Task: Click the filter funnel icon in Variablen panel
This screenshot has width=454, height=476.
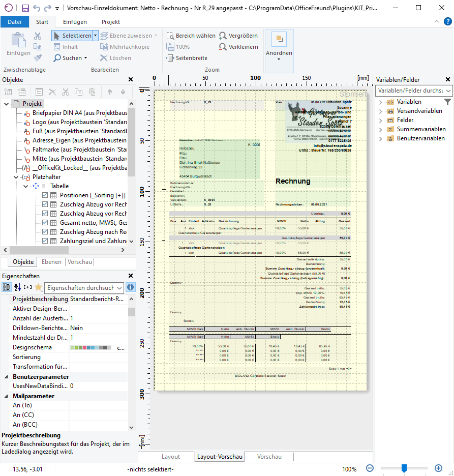Action: pos(447,102)
